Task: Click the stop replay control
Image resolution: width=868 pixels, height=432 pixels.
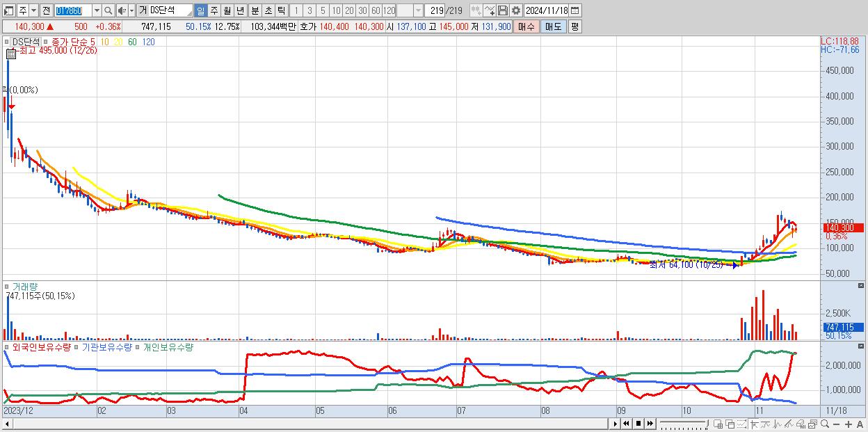Action: click(638, 424)
